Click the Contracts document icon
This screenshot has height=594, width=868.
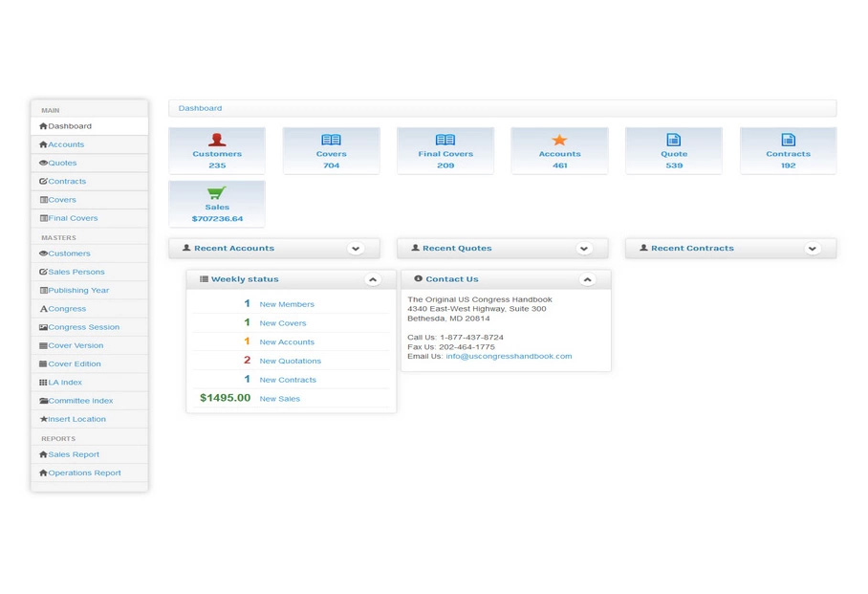tap(788, 140)
